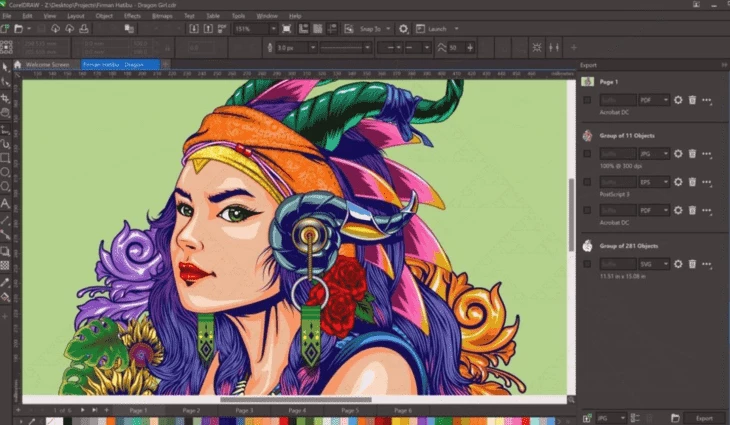Check the SVG export checkbox

click(587, 264)
